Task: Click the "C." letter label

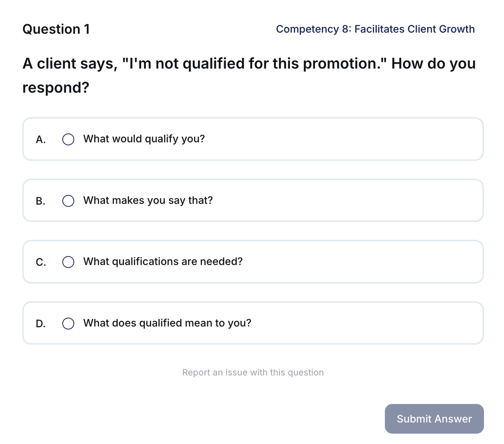Action: click(x=40, y=262)
